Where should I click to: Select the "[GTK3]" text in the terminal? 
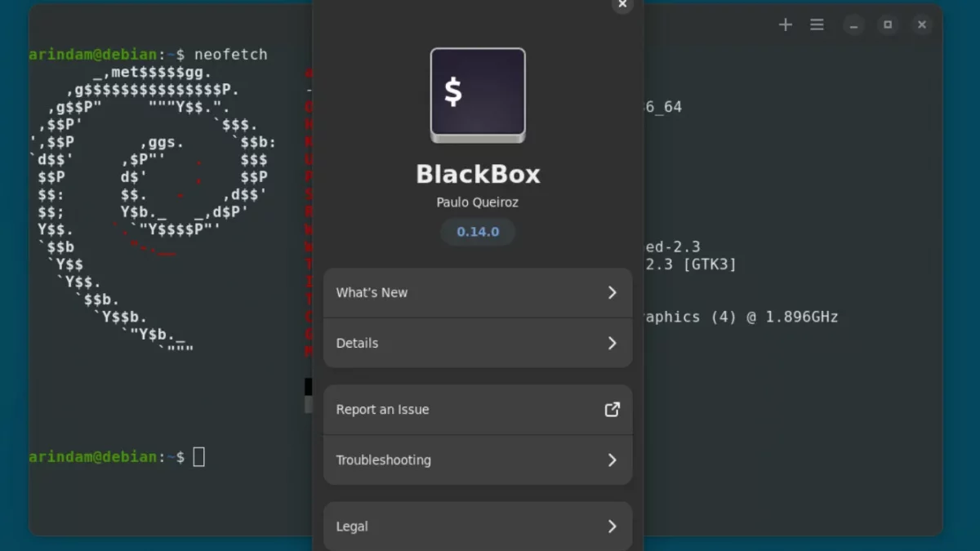click(x=710, y=264)
